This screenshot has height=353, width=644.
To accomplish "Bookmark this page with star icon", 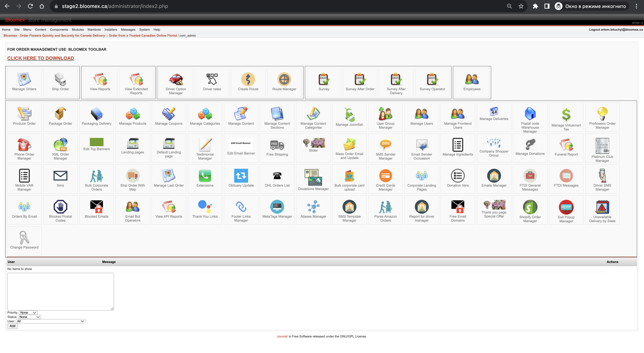I will [521, 6].
